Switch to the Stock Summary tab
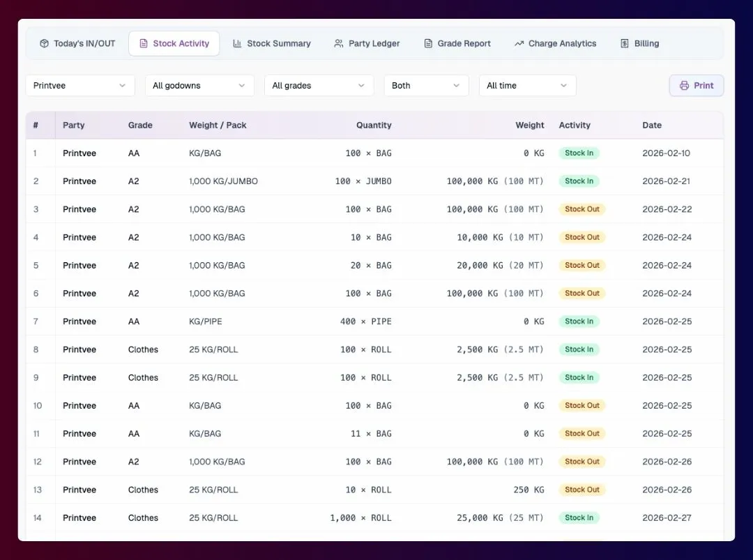This screenshot has height=560, width=753. coord(272,43)
